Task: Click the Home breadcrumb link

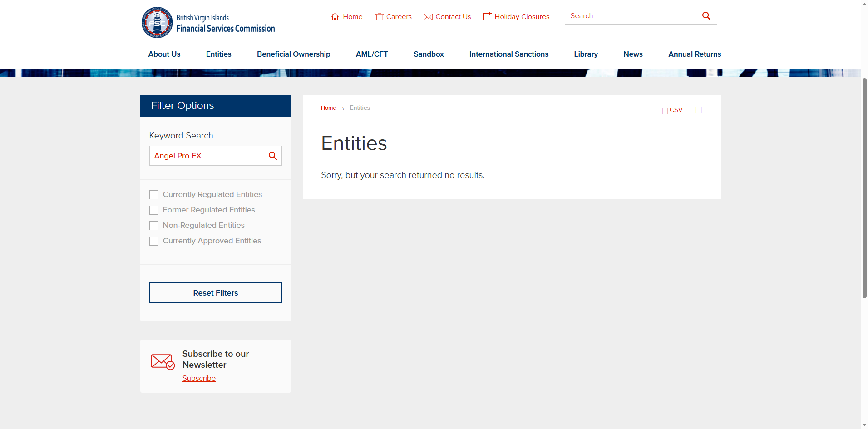Action: (328, 108)
